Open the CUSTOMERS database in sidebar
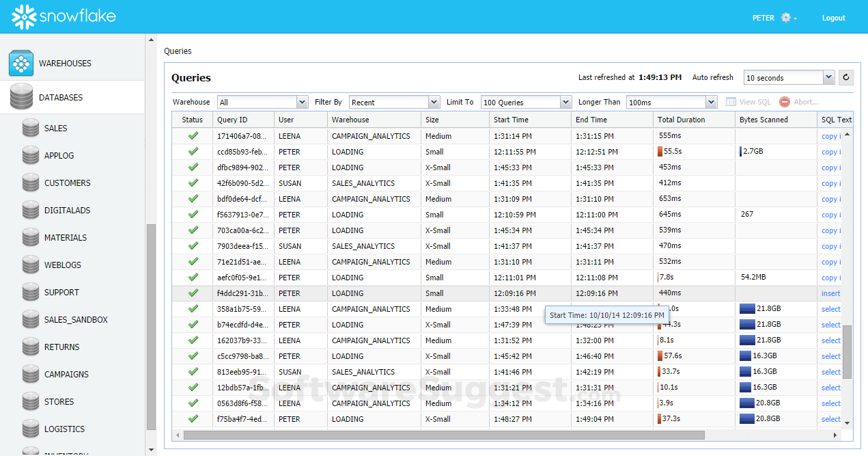 (67, 183)
